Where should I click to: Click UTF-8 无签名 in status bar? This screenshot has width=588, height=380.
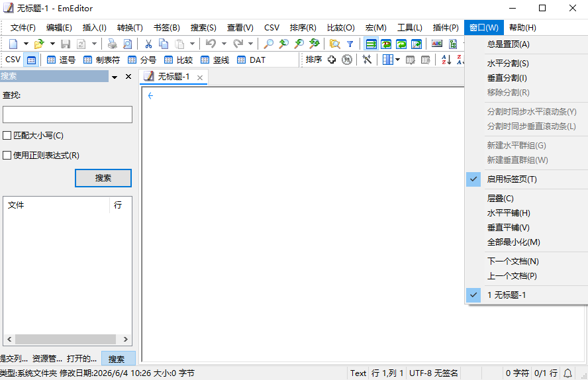(434, 373)
